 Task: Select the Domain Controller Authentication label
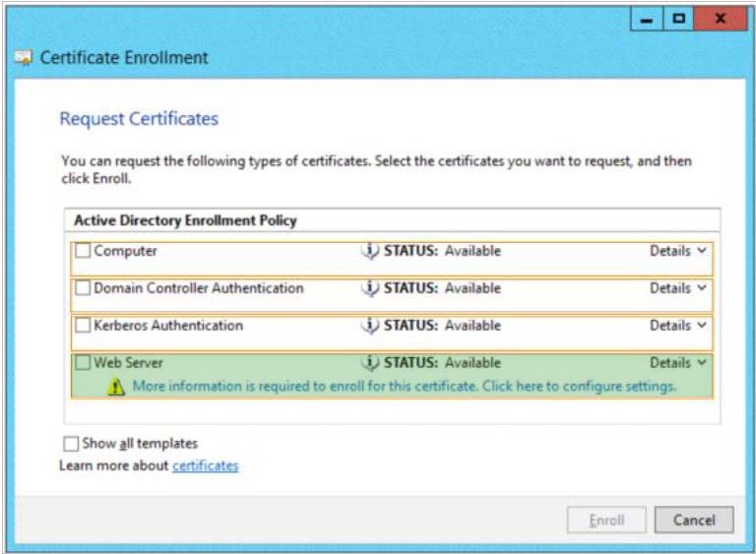coord(199,288)
